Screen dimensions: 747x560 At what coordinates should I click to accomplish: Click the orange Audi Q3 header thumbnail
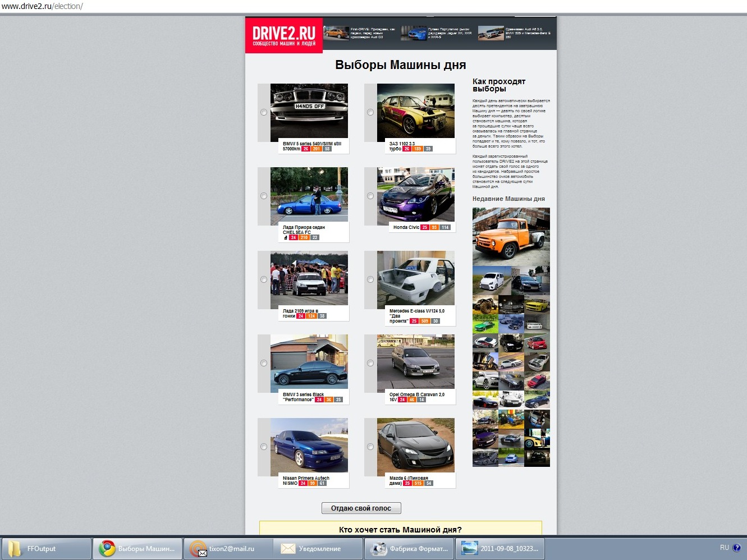(x=336, y=33)
